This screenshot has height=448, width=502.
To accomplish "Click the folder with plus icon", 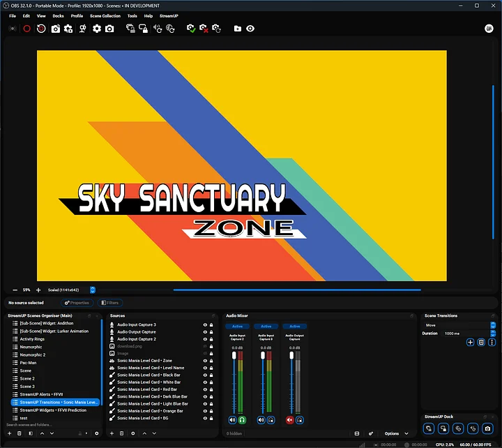I will click(x=238, y=29).
